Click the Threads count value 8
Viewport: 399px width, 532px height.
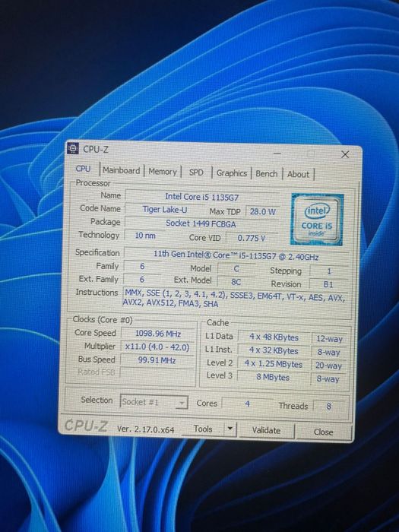coord(328,406)
